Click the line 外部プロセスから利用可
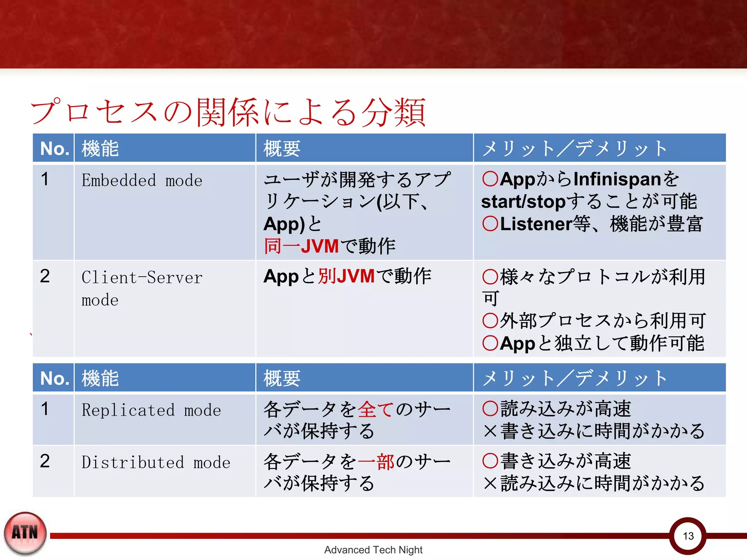 (x=594, y=320)
